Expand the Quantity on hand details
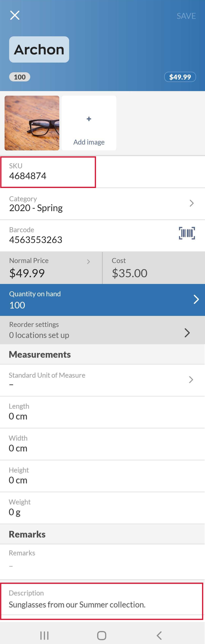Screen dimensions: 205x644 102,299
